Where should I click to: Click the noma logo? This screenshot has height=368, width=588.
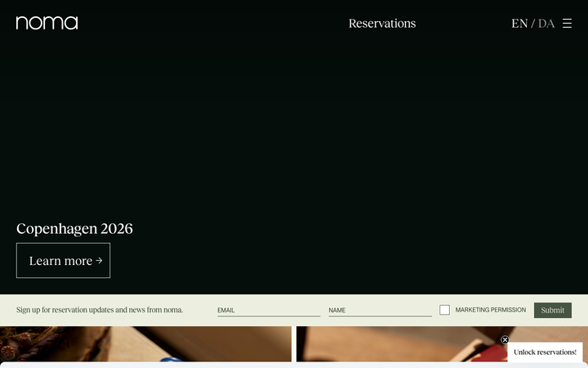pos(47,23)
